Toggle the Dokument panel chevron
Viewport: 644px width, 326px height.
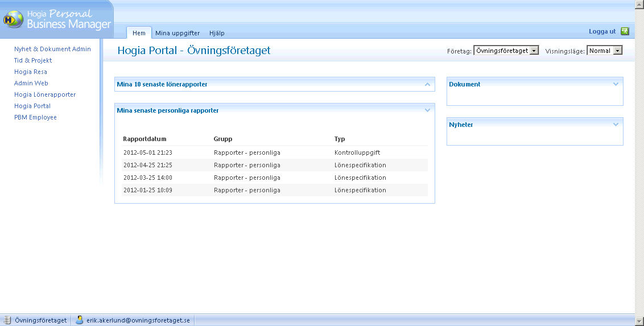pos(616,84)
